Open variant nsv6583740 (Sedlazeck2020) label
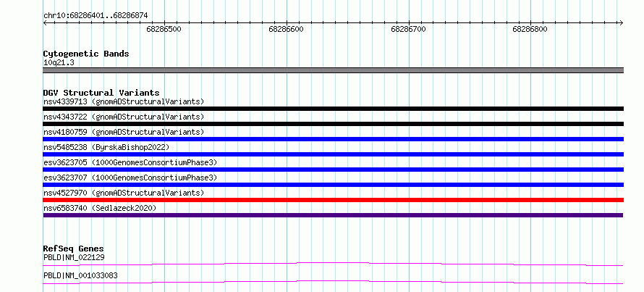The width and height of the screenshot is (644, 292). pyautogui.click(x=100, y=208)
